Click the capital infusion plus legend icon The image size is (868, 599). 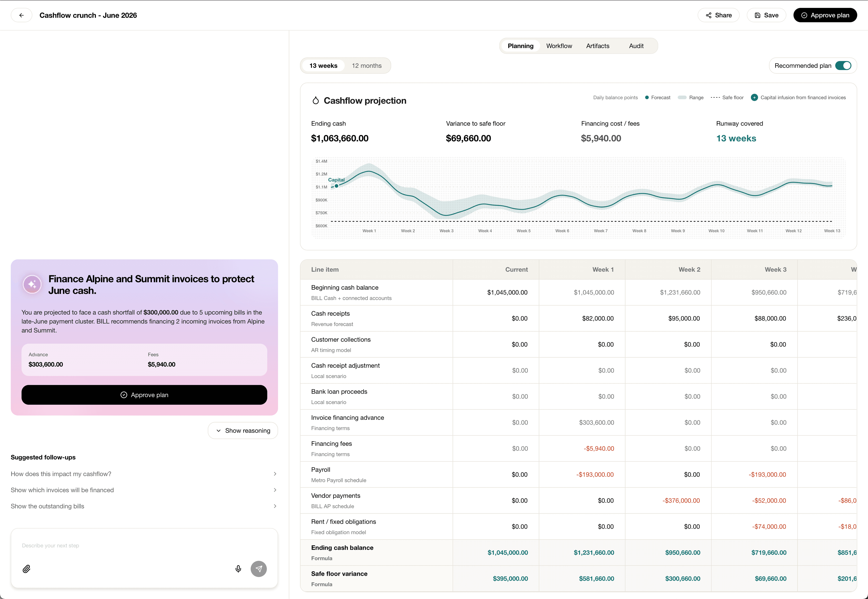pyautogui.click(x=754, y=98)
